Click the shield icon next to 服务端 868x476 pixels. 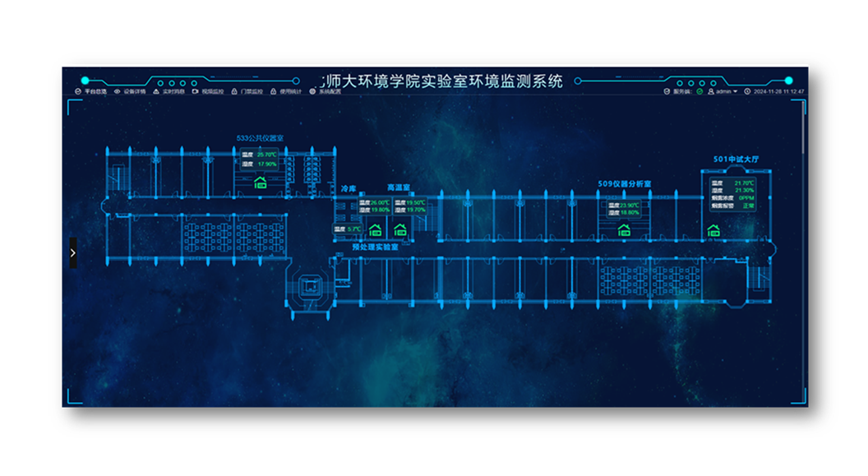point(667,91)
